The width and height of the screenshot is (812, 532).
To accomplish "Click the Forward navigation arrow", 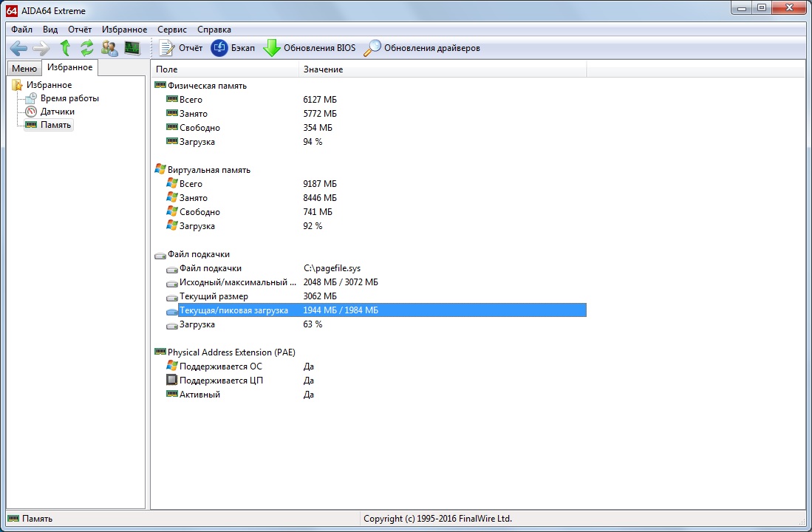I will click(41, 48).
